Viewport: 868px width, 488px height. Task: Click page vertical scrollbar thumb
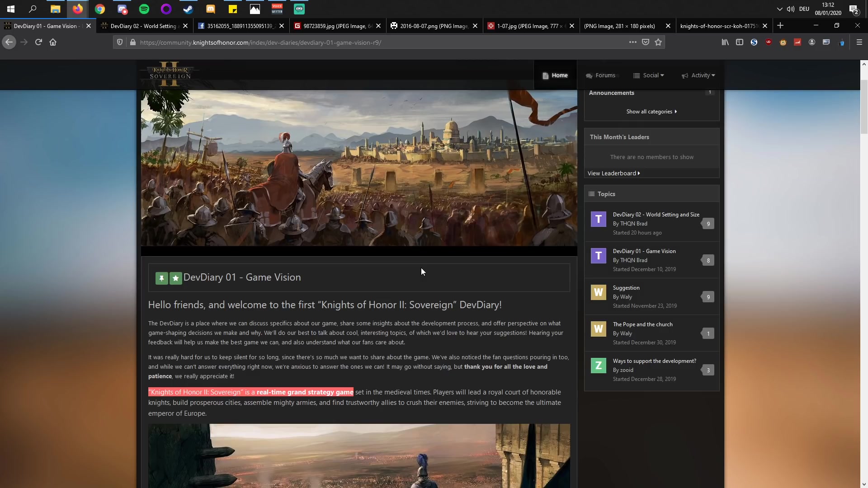pyautogui.click(x=864, y=107)
